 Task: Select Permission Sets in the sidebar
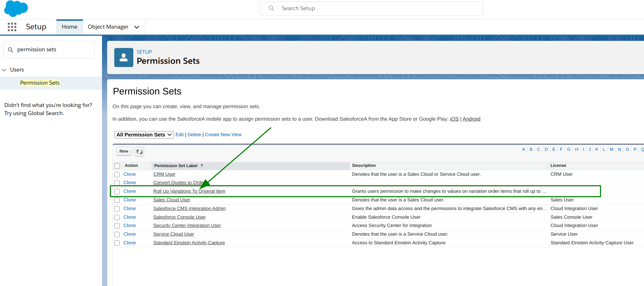click(x=40, y=83)
